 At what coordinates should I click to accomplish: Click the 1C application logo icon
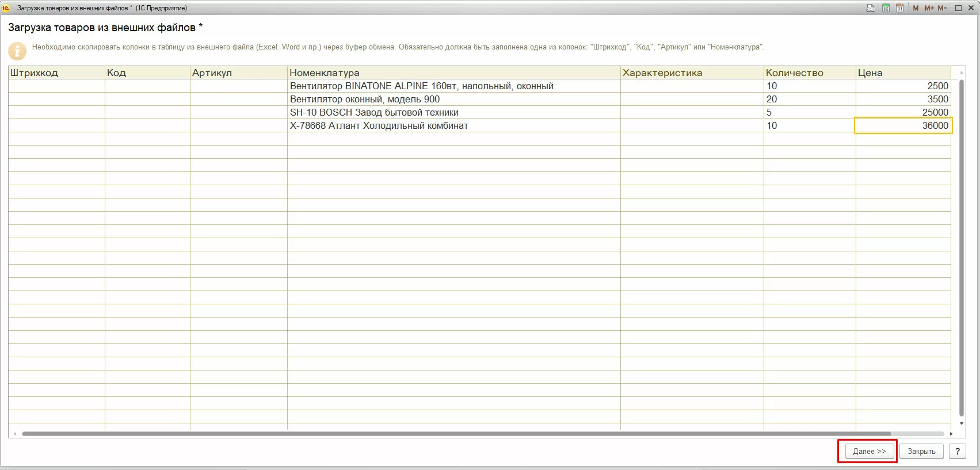point(6,8)
